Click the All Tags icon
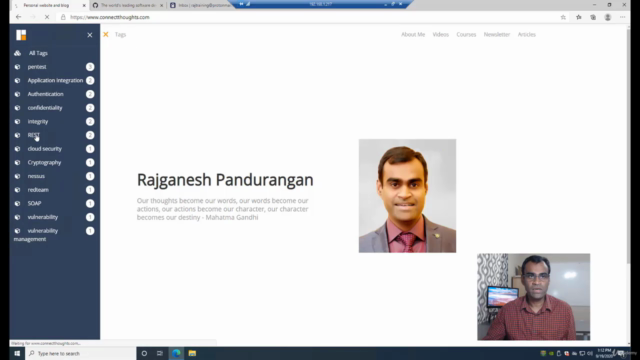The width and height of the screenshot is (640, 360). pyautogui.click(x=18, y=53)
